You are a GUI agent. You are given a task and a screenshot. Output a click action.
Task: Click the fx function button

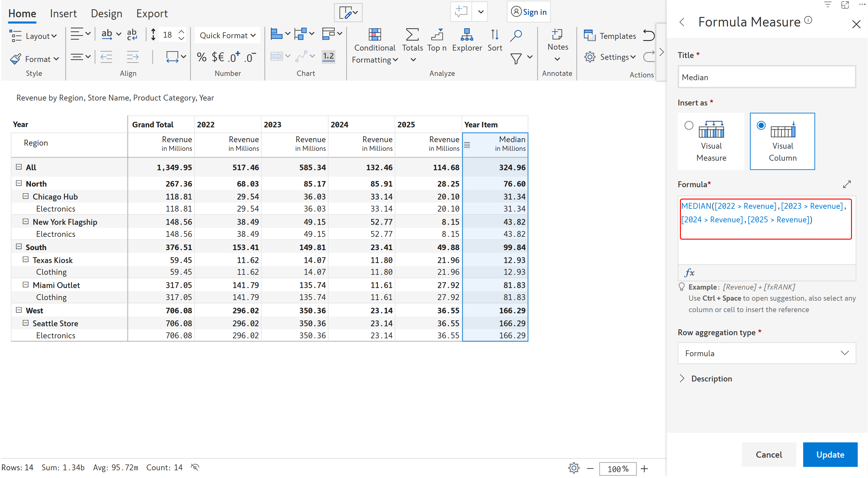click(690, 272)
